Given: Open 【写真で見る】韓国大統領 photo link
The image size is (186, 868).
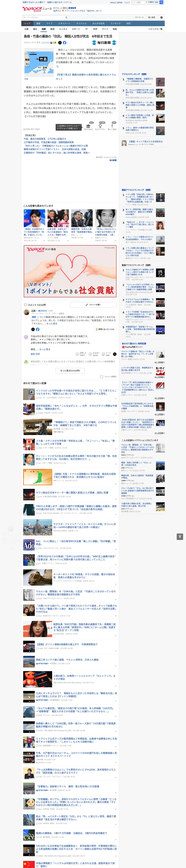Looking at the screenshot, I should (x=86, y=77).
